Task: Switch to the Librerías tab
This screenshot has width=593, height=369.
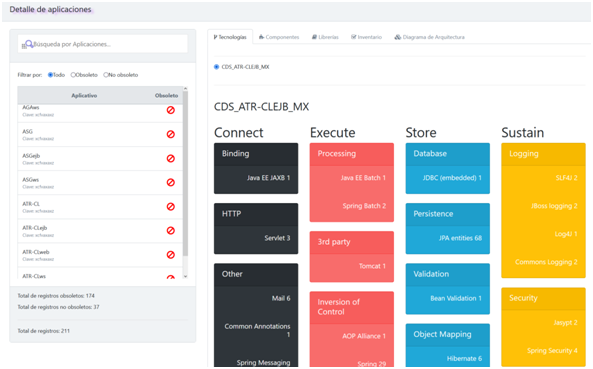Action: coord(325,37)
